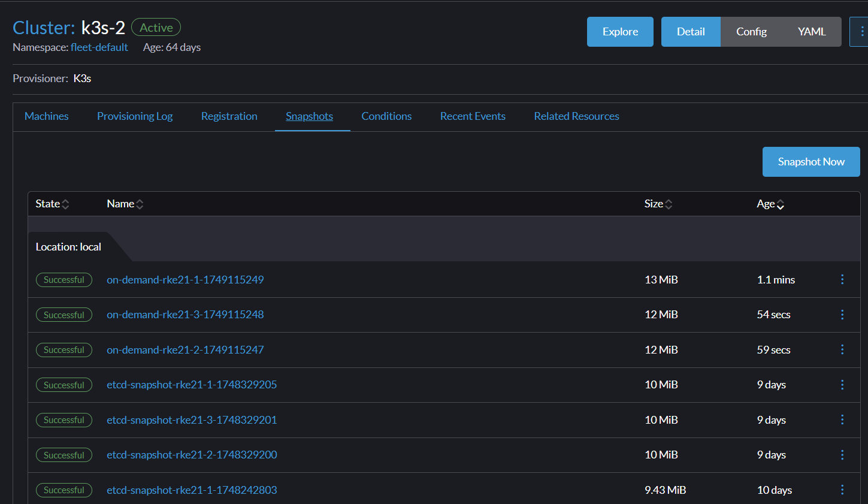Click the Explore button
868x504 pixels.
(620, 32)
